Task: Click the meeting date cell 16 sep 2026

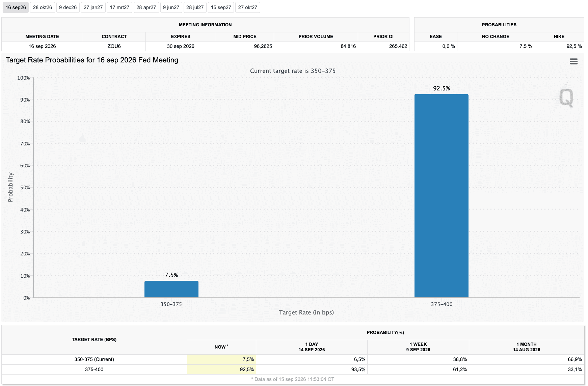Action: pos(42,46)
